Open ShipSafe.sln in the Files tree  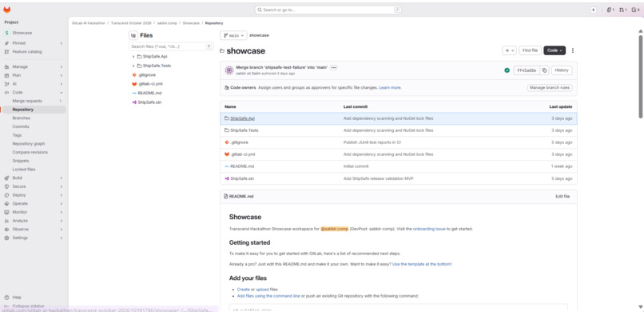click(149, 102)
